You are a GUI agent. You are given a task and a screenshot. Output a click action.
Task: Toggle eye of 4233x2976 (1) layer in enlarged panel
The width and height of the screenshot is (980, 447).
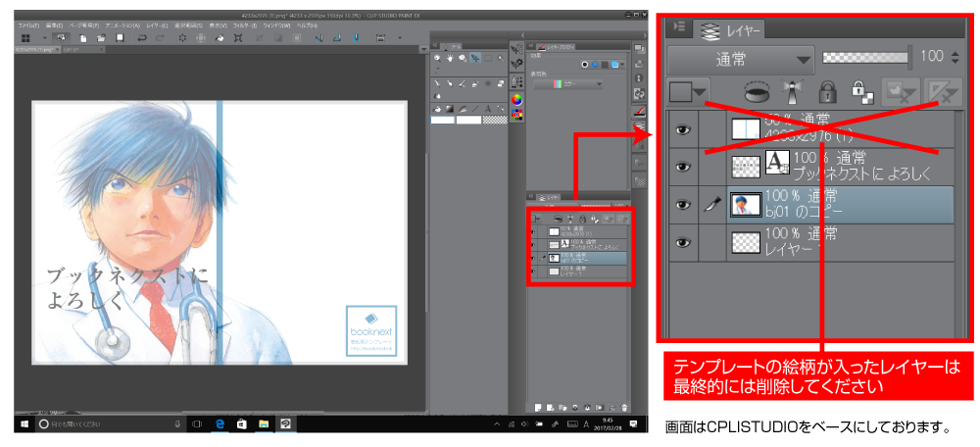[x=683, y=129]
